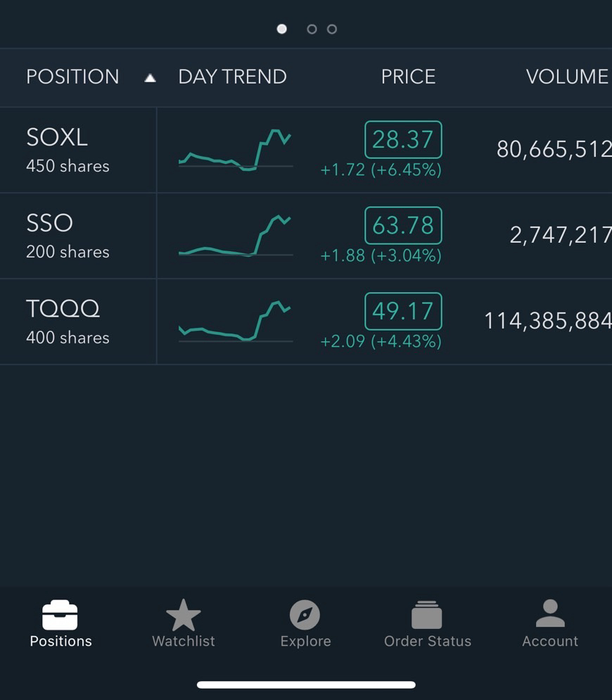Screen dimensions: 612x700
Task: Switch to the second page indicator dot
Action: [x=312, y=29]
